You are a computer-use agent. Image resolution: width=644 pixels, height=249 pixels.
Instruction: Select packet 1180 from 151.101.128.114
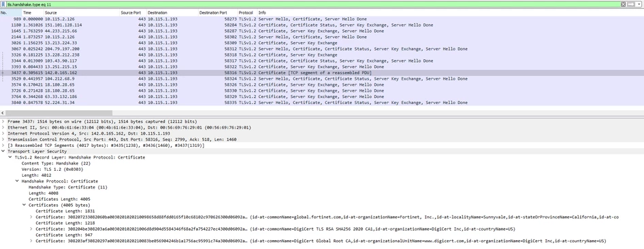321,25
